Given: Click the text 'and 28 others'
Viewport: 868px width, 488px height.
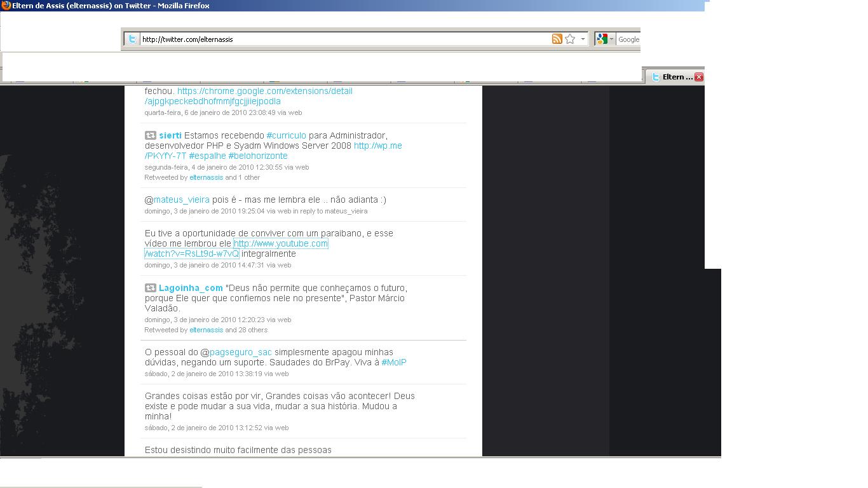Looking at the screenshot, I should coord(247,330).
